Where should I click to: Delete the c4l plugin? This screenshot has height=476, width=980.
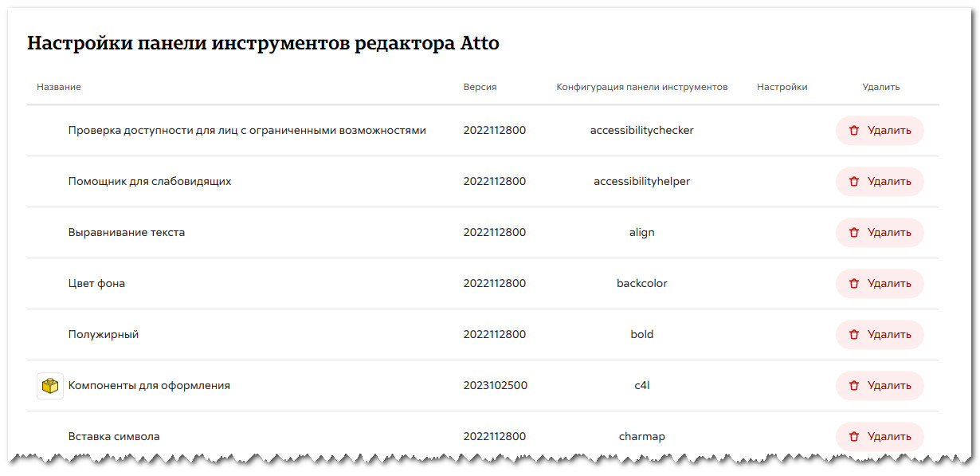tap(880, 386)
